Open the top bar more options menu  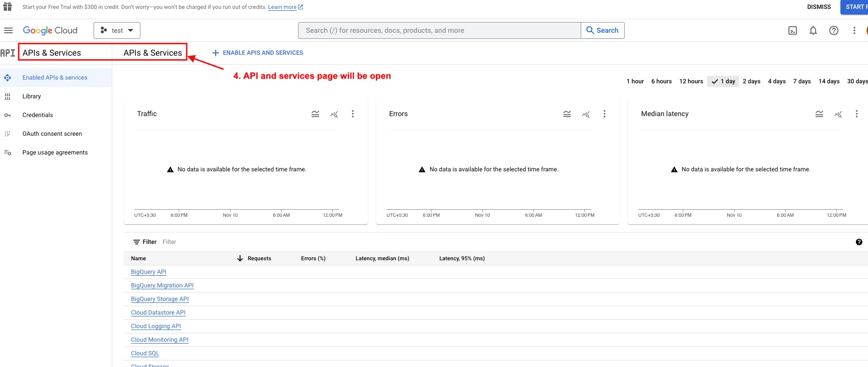854,30
